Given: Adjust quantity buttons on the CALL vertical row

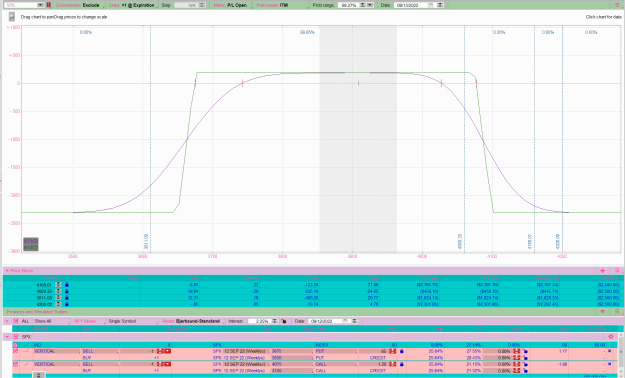Looking at the screenshot, I should [x=164, y=364].
